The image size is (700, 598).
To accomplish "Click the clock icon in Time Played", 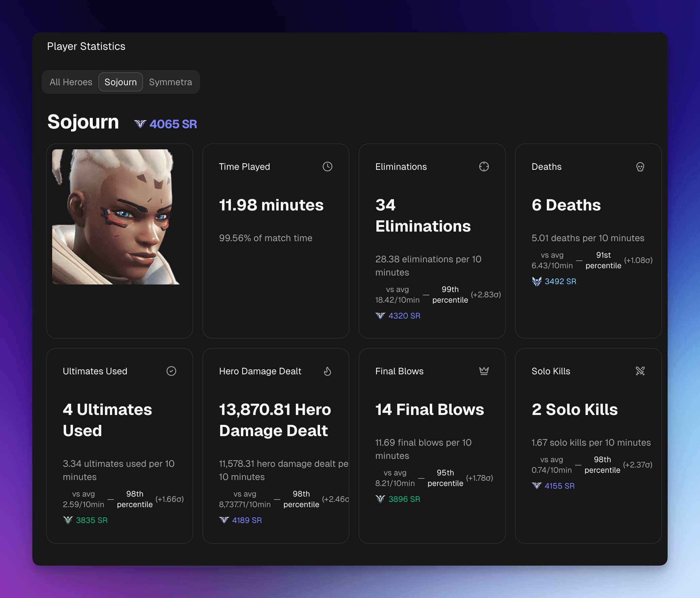I will pos(327,167).
